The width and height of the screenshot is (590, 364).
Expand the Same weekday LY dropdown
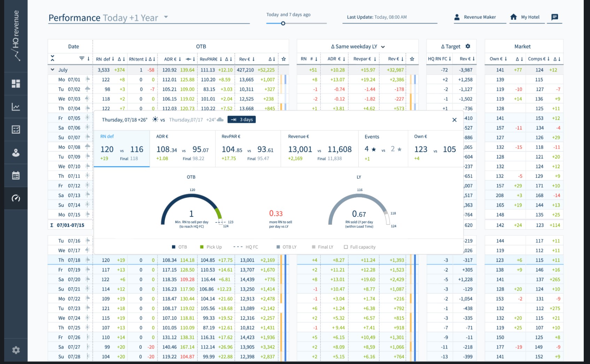tap(383, 47)
